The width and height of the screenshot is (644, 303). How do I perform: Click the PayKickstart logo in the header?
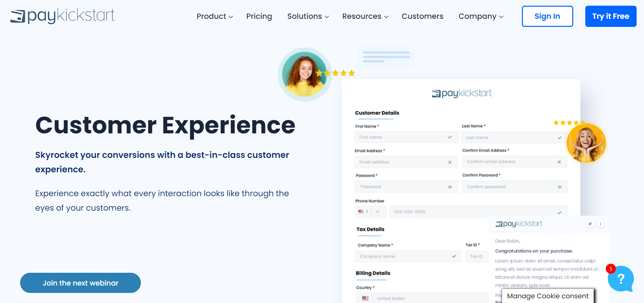(x=62, y=16)
